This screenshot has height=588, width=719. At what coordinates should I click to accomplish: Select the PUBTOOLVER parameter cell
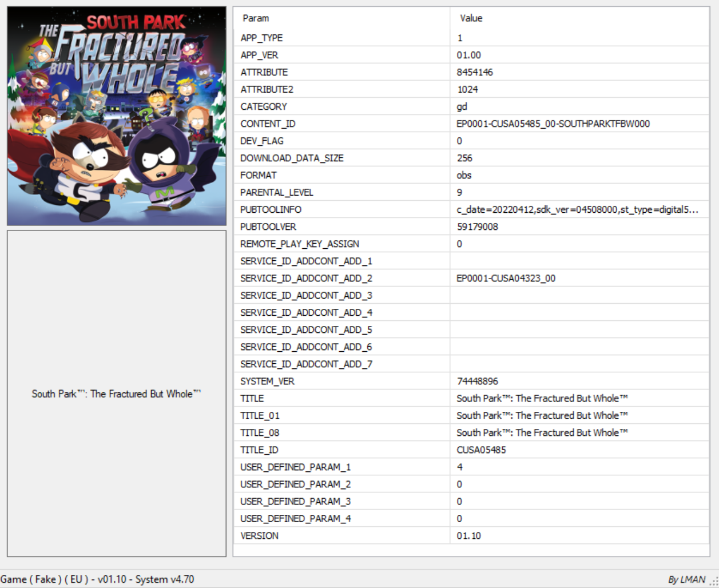coord(341,227)
